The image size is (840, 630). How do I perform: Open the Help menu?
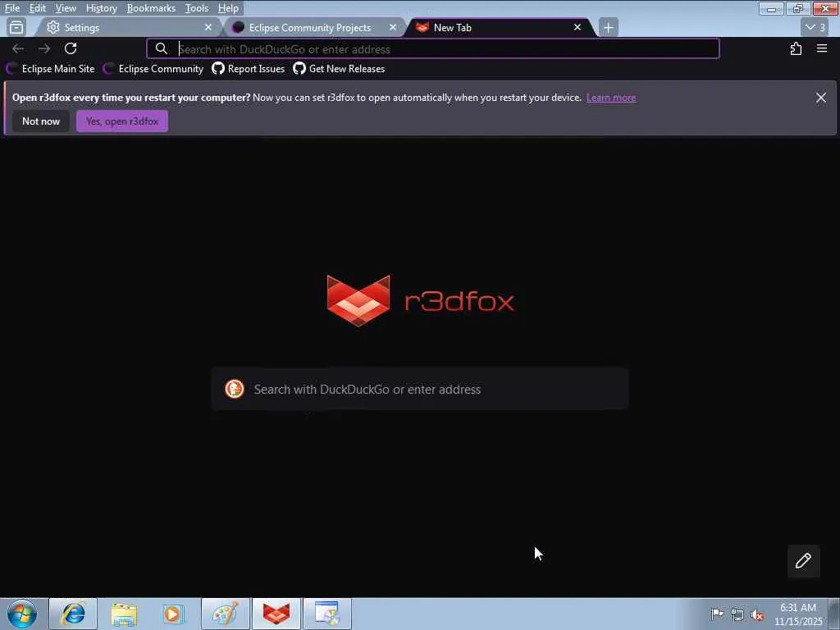tap(228, 8)
